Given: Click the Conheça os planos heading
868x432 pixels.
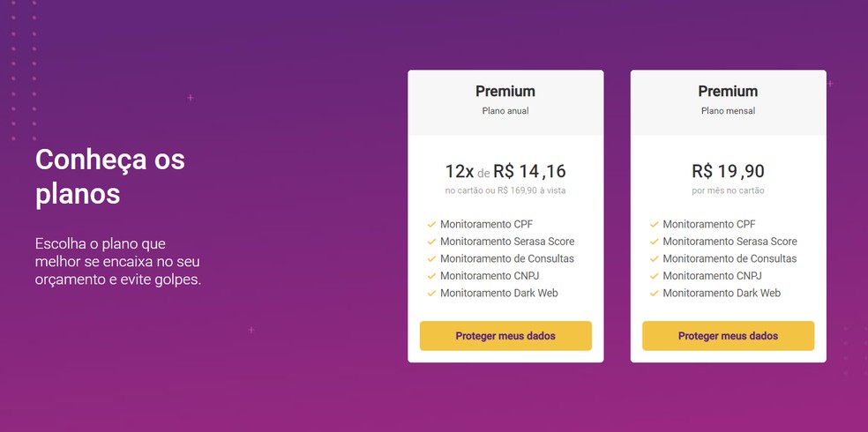Looking at the screenshot, I should pos(110,176).
